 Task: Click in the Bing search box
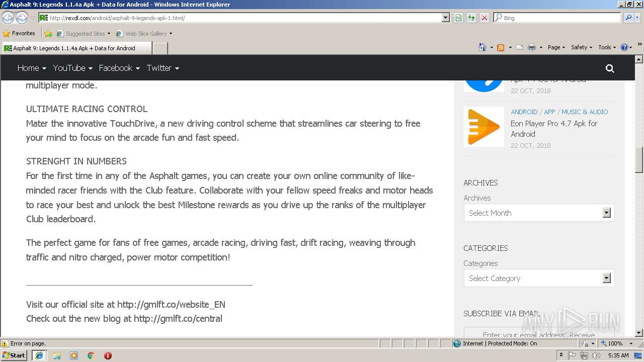pos(561,18)
